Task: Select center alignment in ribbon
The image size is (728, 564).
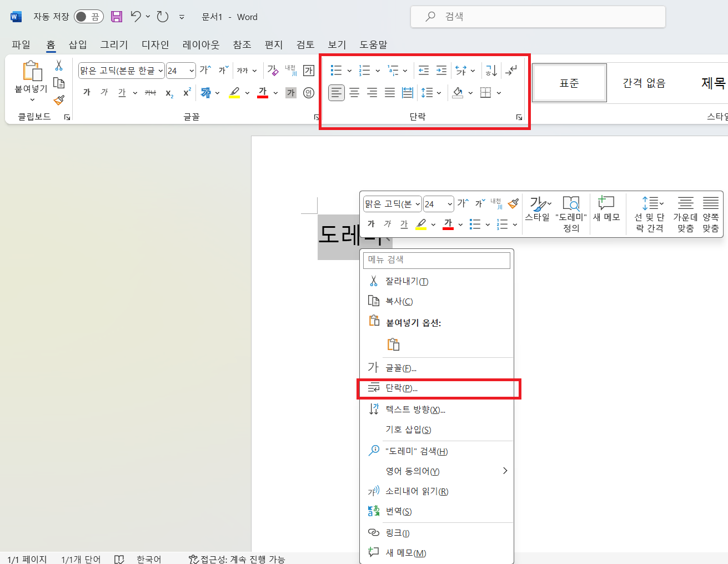Action: click(354, 93)
